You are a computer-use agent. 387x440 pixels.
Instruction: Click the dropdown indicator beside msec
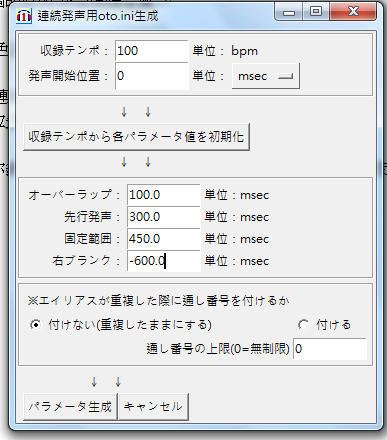286,76
